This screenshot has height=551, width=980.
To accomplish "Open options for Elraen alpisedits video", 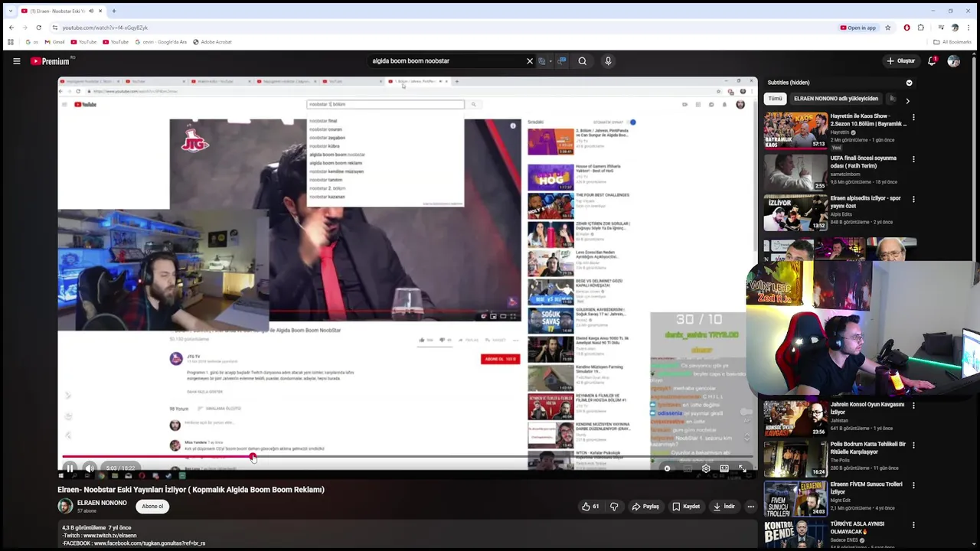I will click(913, 199).
